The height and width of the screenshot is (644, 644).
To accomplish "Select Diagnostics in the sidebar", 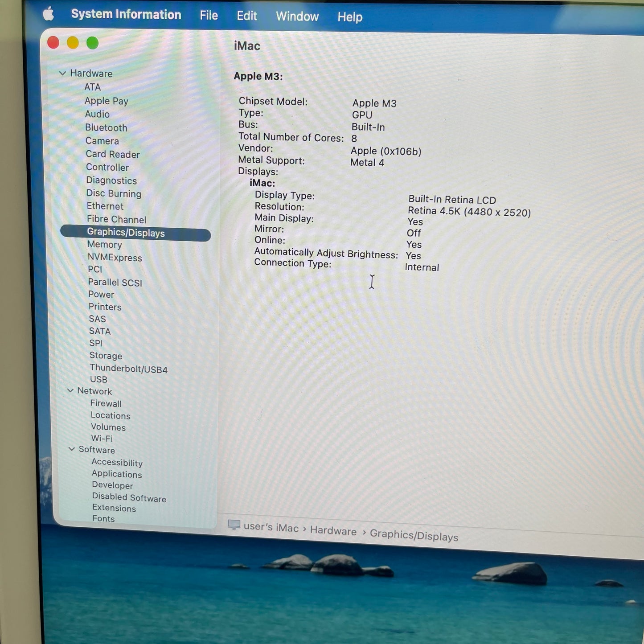I will click(111, 180).
